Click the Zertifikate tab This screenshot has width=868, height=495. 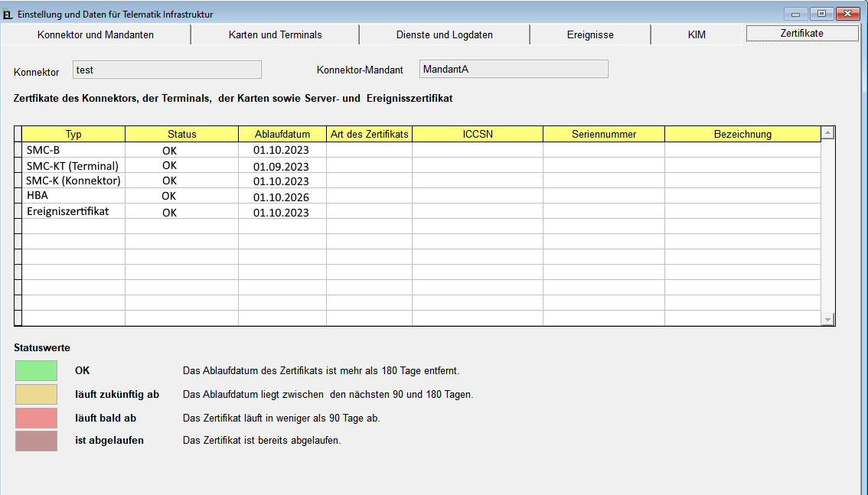pyautogui.click(x=801, y=34)
